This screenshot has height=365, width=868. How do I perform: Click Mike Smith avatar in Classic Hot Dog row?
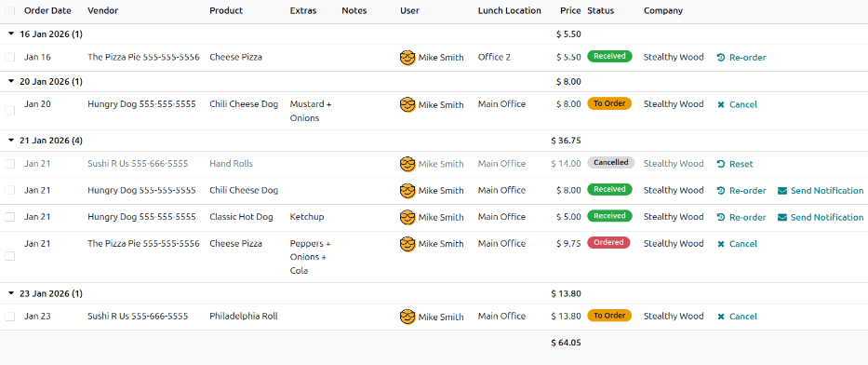tap(407, 217)
